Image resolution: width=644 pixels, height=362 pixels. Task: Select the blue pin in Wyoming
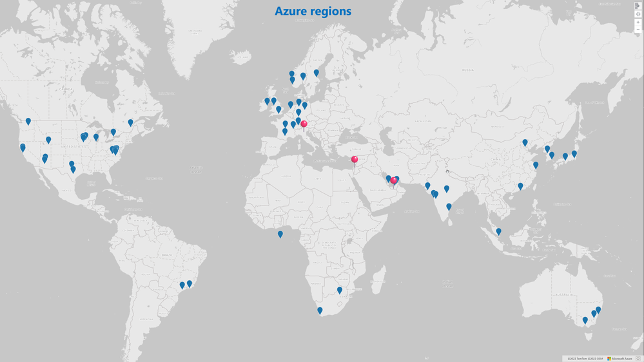48,140
